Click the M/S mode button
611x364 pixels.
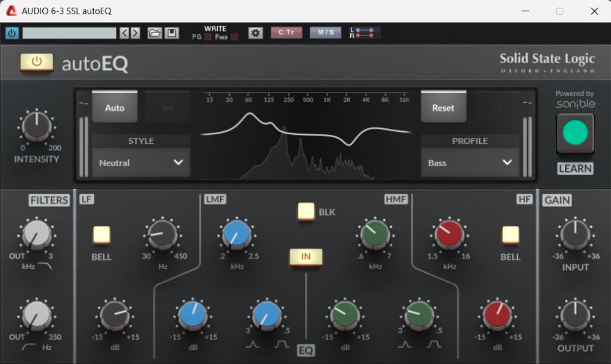325,33
